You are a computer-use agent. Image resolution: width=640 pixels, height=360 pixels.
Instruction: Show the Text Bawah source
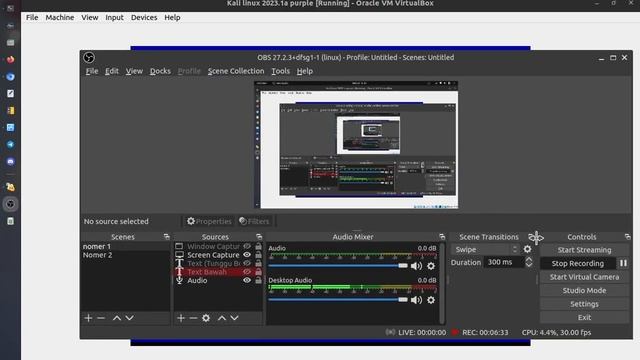tap(247, 272)
